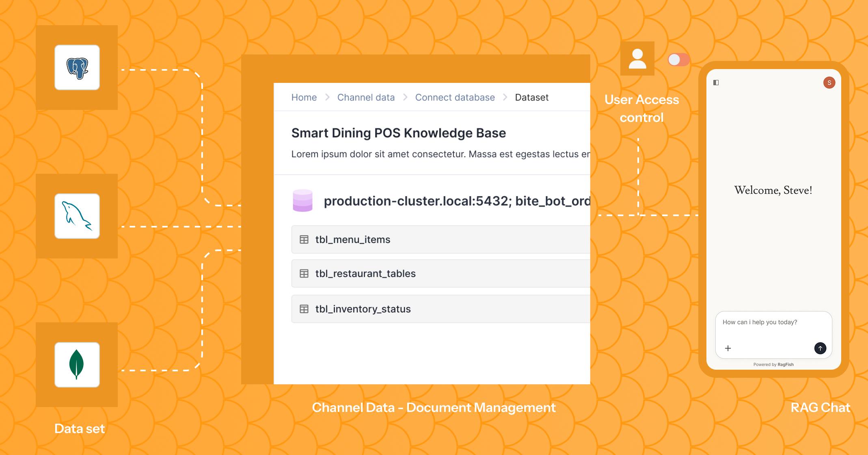
Task: Select the production-cluster.local:5432 database heading
Action: pos(457,201)
